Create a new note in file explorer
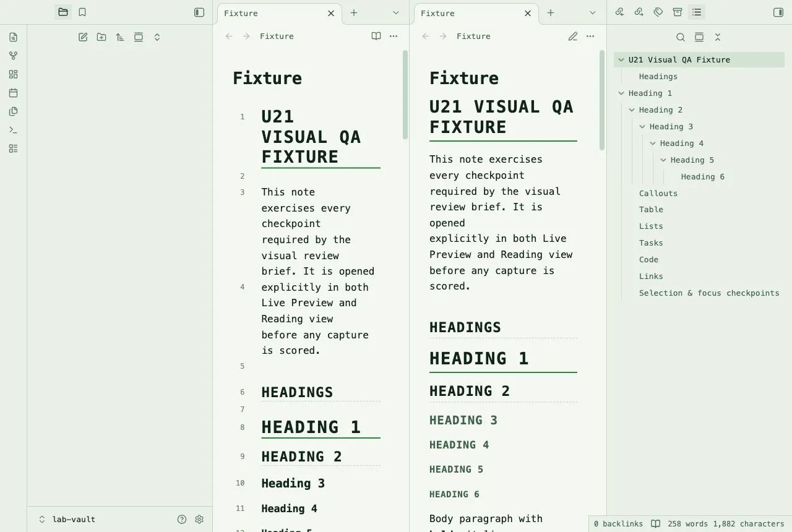 83,37
